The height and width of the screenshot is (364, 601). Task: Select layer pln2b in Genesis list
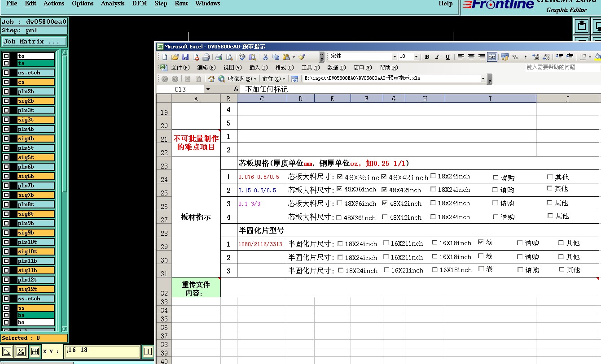tap(35, 91)
